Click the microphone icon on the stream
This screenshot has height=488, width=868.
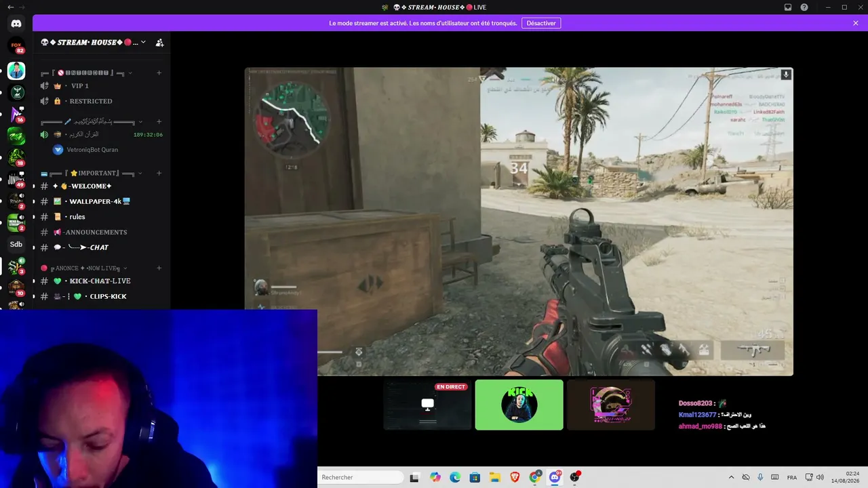click(785, 75)
